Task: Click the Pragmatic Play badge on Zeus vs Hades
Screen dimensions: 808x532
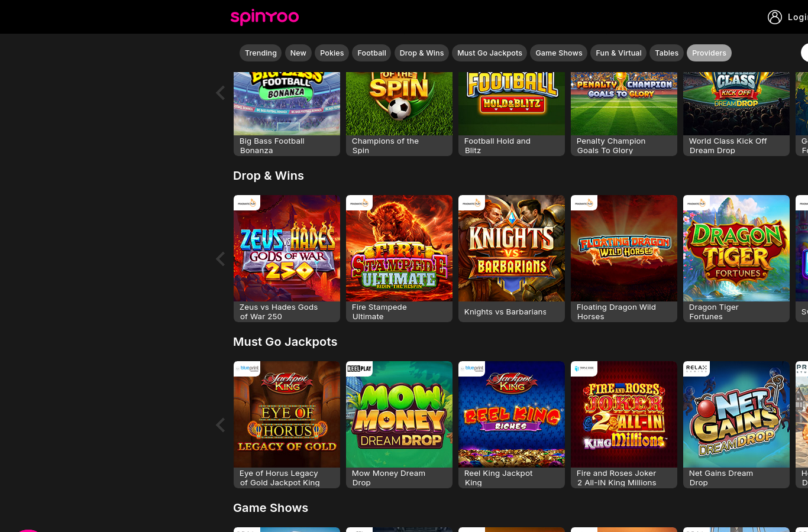Action: pos(247,203)
